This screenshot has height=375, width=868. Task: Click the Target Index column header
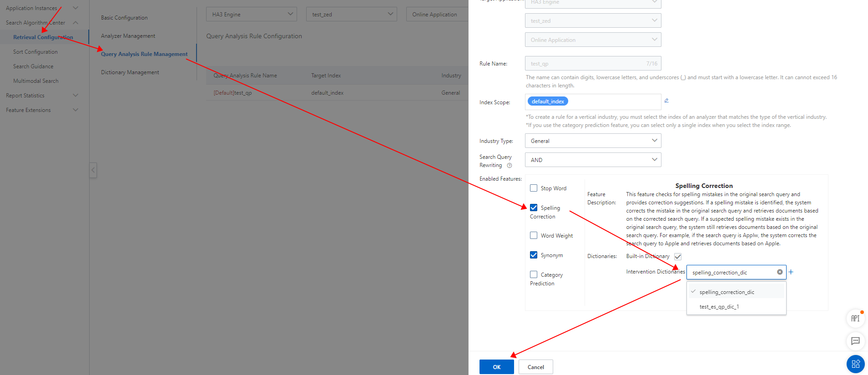click(x=326, y=76)
